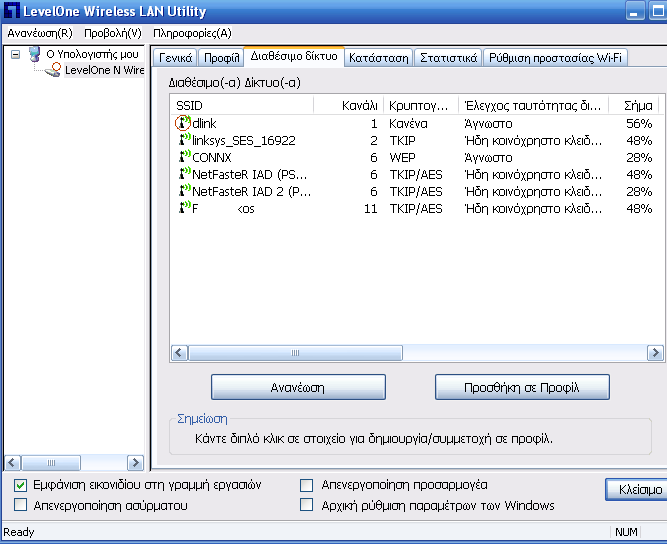Click the LevelOne N adapter icon
This screenshot has height=544, width=667.
tap(53, 70)
